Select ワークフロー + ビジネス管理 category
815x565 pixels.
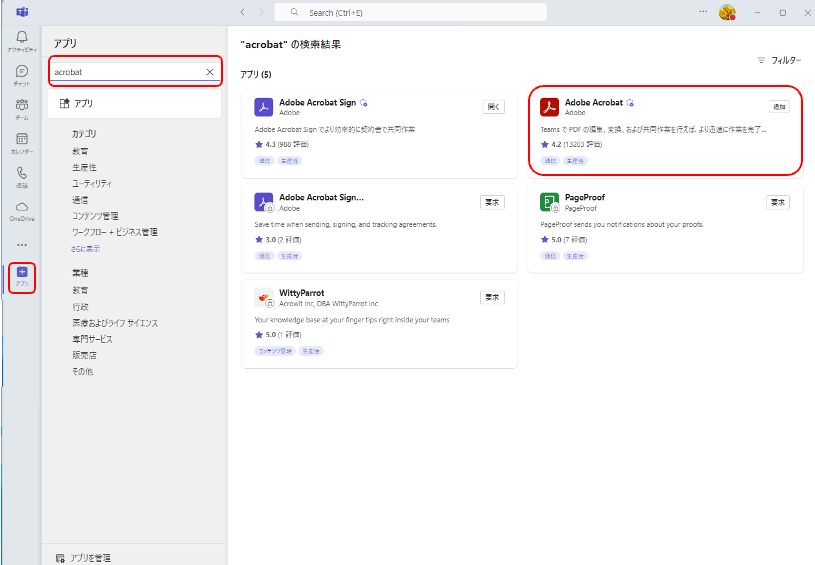pyautogui.click(x=114, y=232)
